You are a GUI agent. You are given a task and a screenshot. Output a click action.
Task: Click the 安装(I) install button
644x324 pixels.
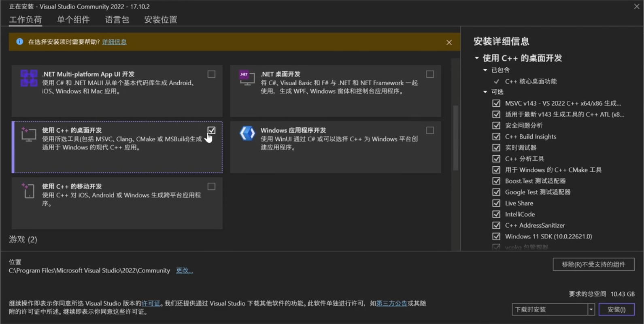[616, 309]
